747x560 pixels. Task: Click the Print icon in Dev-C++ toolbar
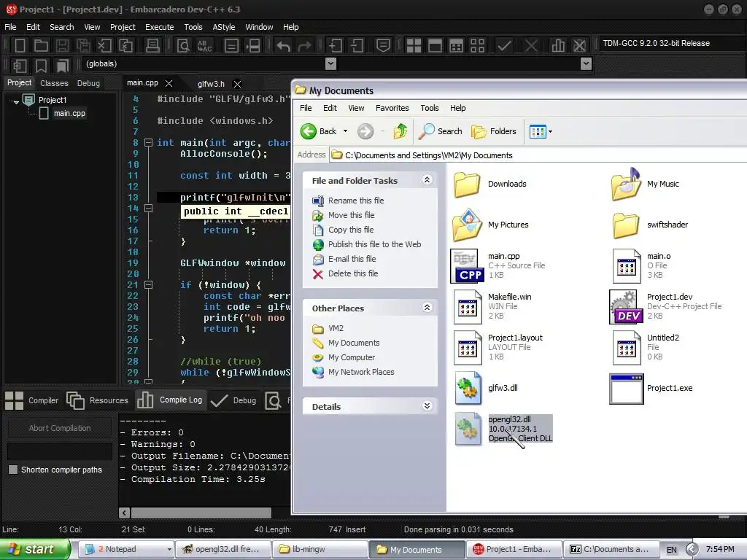152,46
